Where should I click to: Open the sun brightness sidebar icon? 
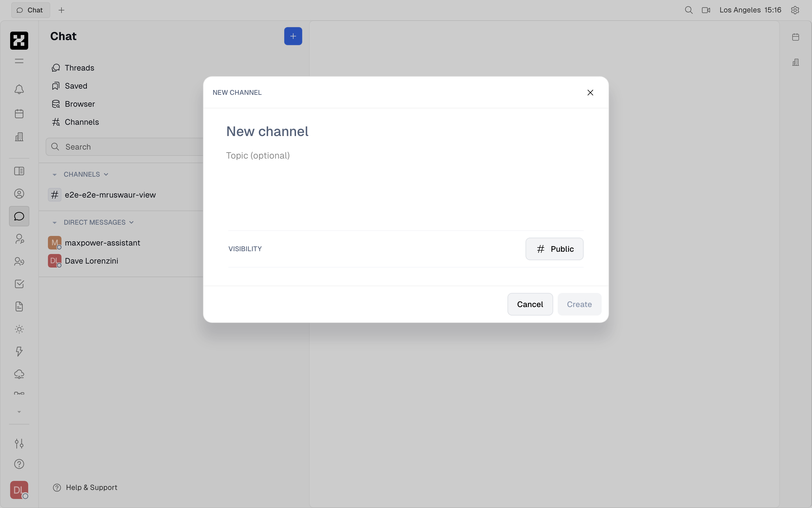[x=19, y=329]
